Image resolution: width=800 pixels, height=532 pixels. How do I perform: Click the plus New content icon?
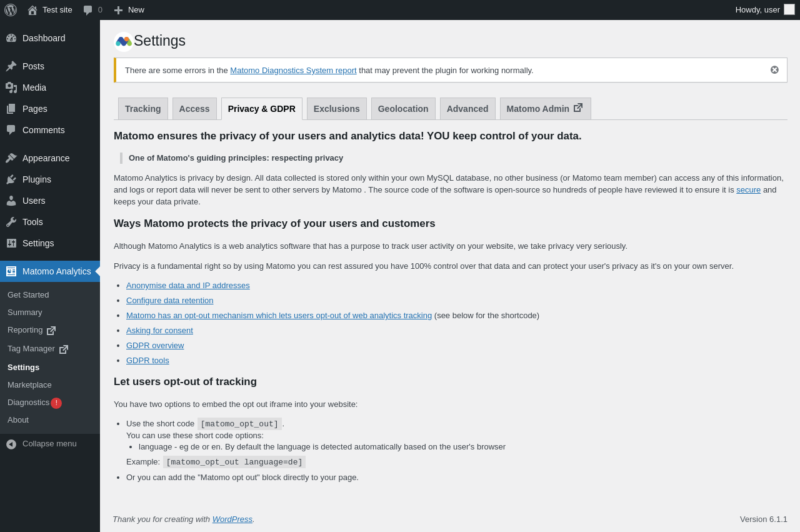[118, 10]
